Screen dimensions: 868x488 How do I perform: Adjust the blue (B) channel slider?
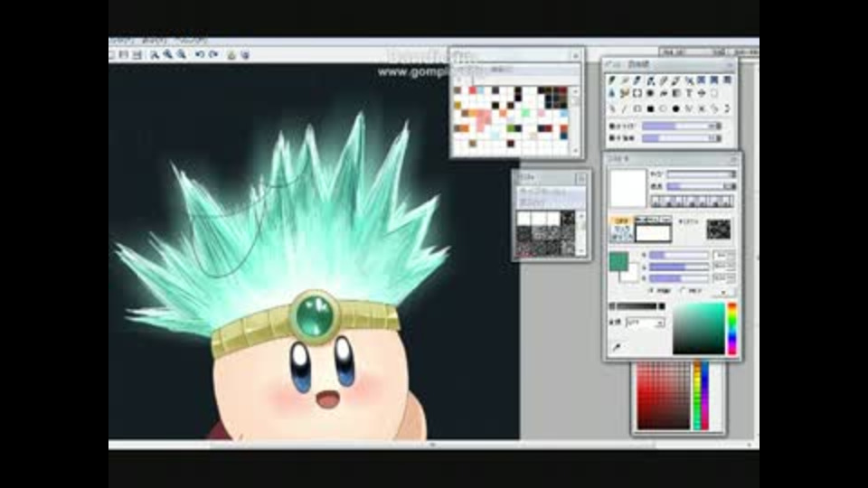tap(679, 278)
